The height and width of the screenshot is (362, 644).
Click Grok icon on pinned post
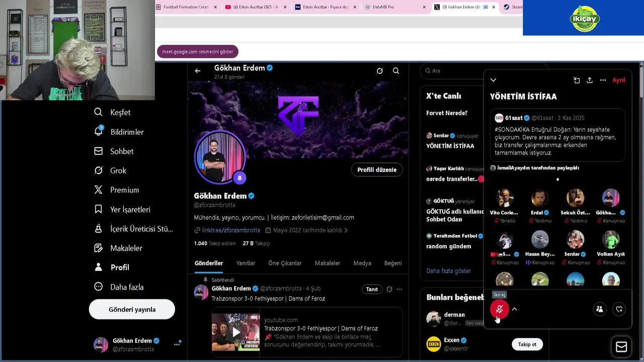pos(389,289)
